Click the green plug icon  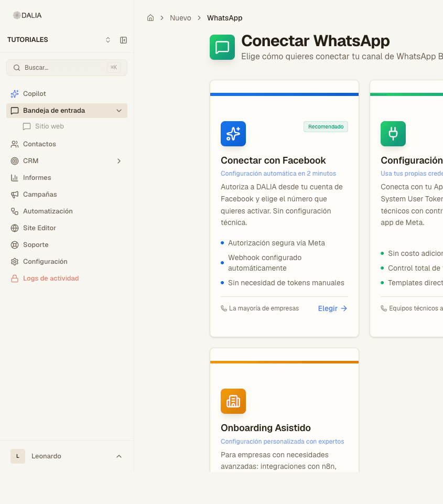pyautogui.click(x=393, y=134)
